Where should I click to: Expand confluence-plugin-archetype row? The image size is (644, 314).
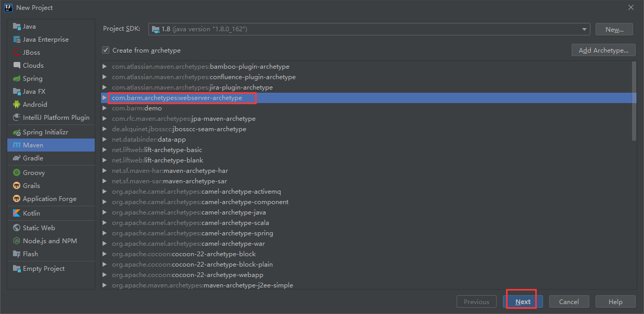105,77
